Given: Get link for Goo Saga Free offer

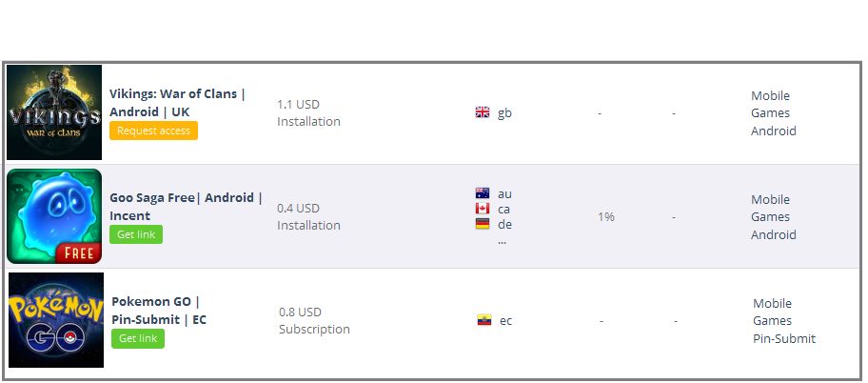Looking at the screenshot, I should click(136, 234).
